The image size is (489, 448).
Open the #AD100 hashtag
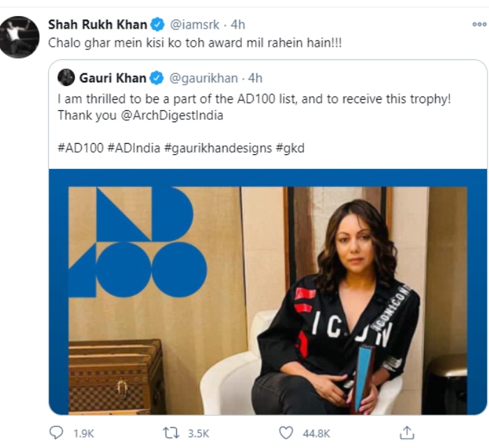(80, 149)
